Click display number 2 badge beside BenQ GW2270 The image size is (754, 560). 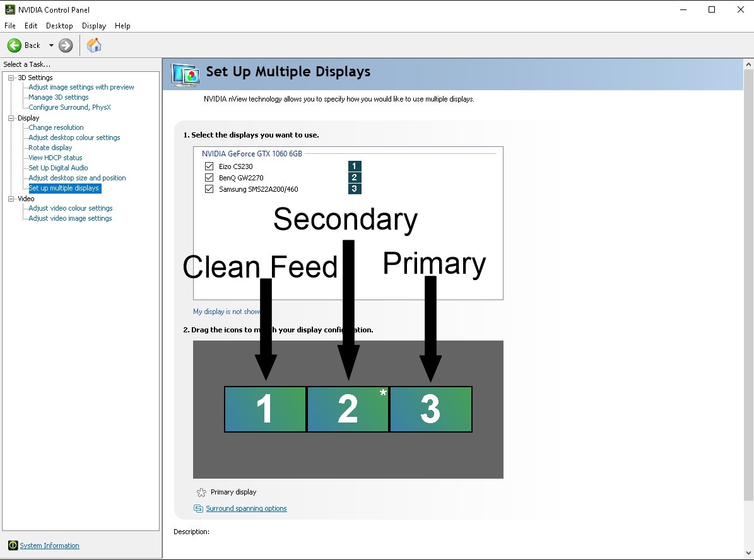355,177
